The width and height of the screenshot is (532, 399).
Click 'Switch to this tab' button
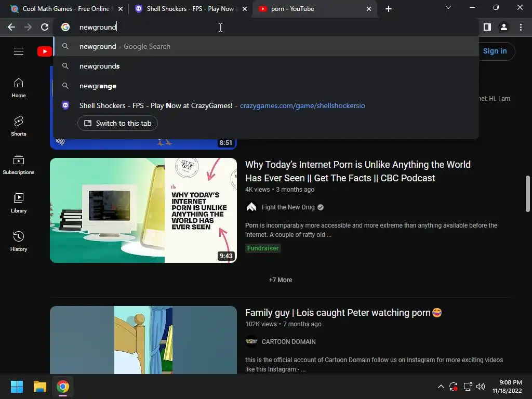pos(117,123)
